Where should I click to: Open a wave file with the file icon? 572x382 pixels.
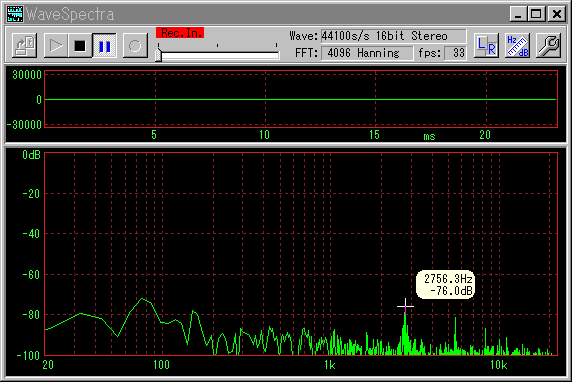pyautogui.click(x=24, y=46)
